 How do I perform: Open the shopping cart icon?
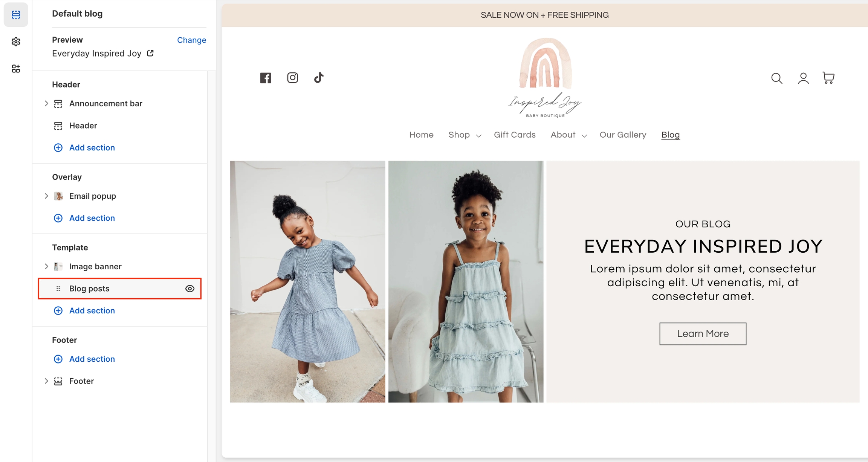pos(828,78)
